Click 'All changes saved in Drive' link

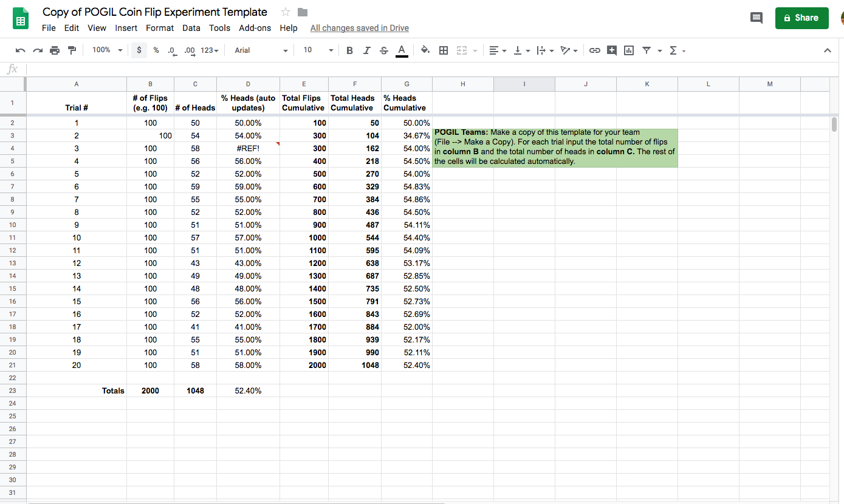(x=359, y=28)
